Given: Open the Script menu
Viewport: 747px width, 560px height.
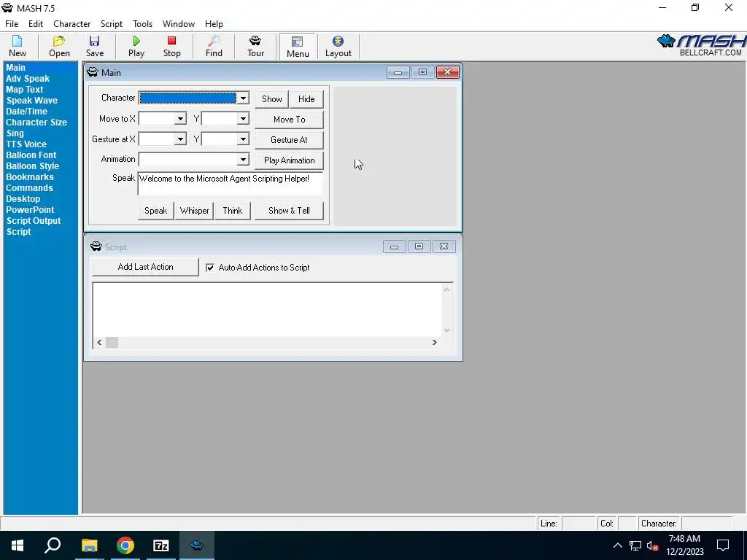Looking at the screenshot, I should click(x=112, y=24).
